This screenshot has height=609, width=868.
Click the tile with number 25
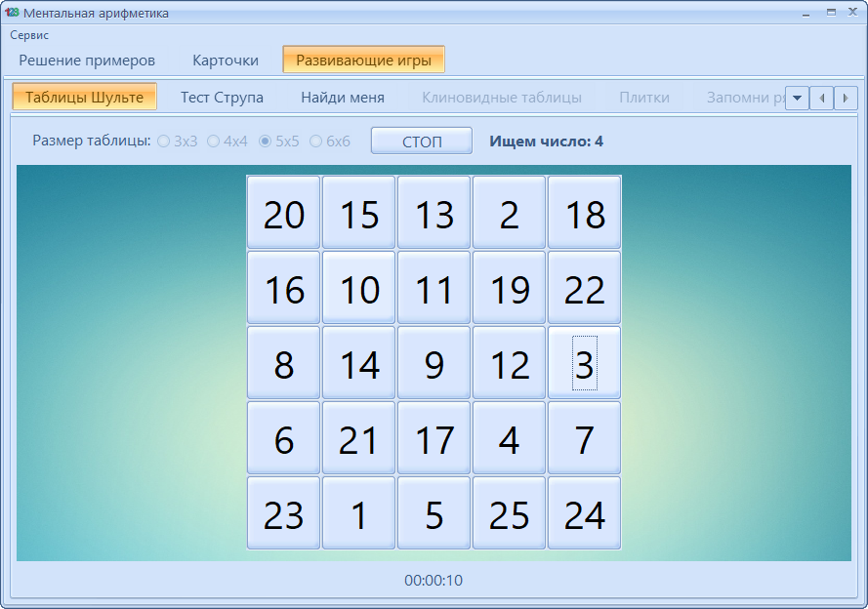(x=509, y=513)
